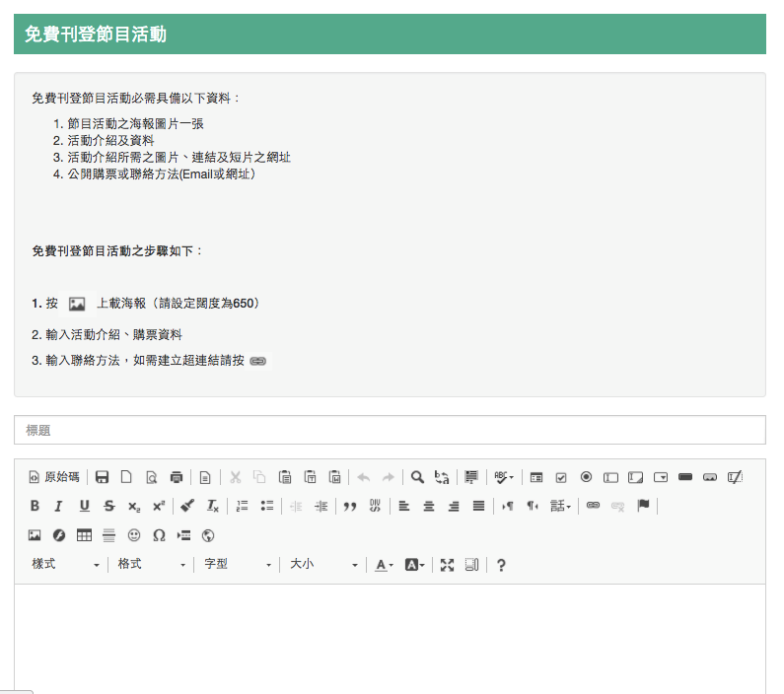Toggle Bold formatting
The width and height of the screenshot is (784, 694).
tap(35, 506)
